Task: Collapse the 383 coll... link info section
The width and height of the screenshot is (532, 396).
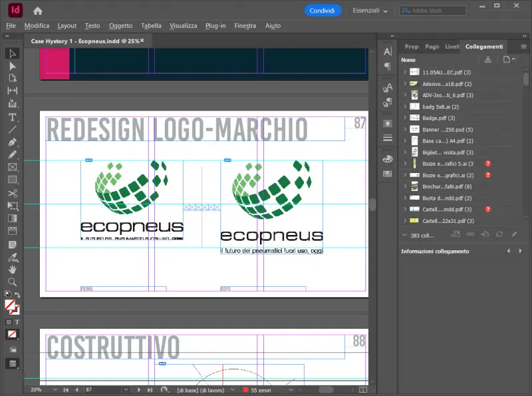Action: tap(404, 235)
